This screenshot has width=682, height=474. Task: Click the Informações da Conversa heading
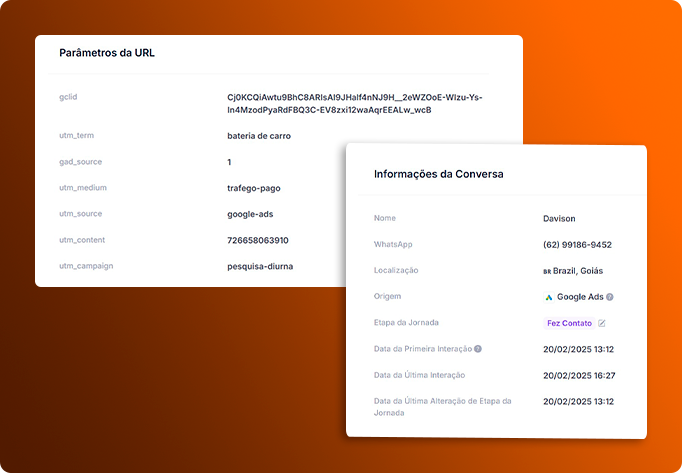pyautogui.click(x=438, y=174)
